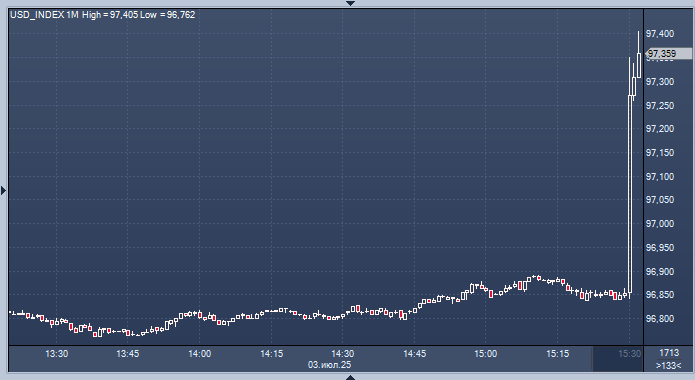695x380 pixels.
Task: Click the down arrow at the top edge
Action: tap(350, 3)
